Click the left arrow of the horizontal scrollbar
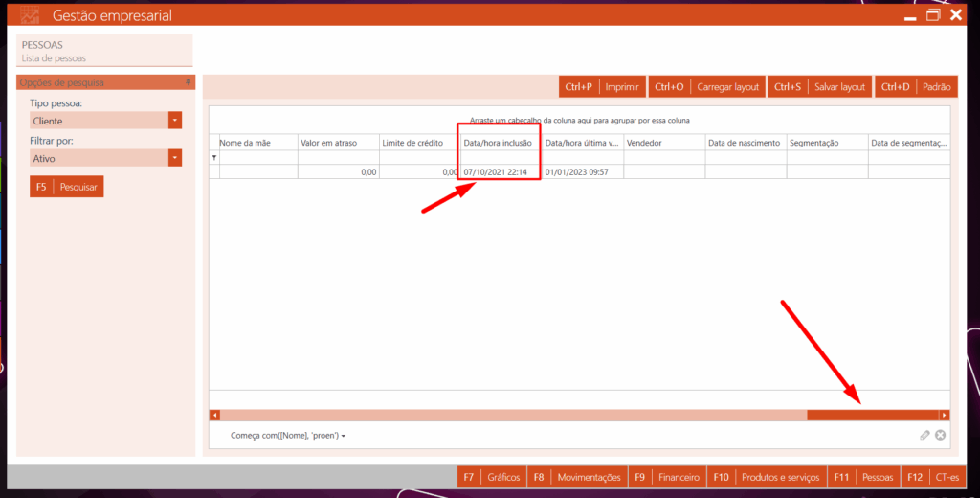 215,415
